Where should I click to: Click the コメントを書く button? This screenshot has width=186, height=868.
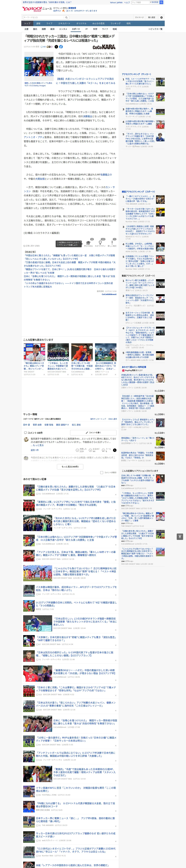[x=93, y=433]
